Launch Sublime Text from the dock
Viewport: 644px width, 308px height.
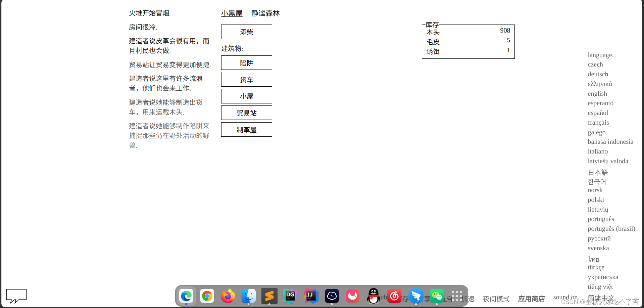click(269, 296)
